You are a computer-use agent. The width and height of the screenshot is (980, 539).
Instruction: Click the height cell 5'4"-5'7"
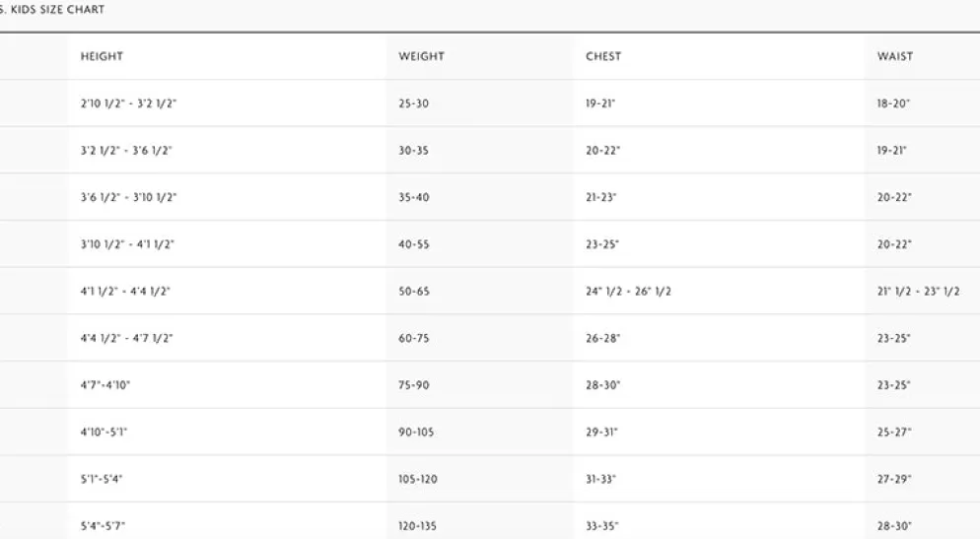tap(103, 526)
